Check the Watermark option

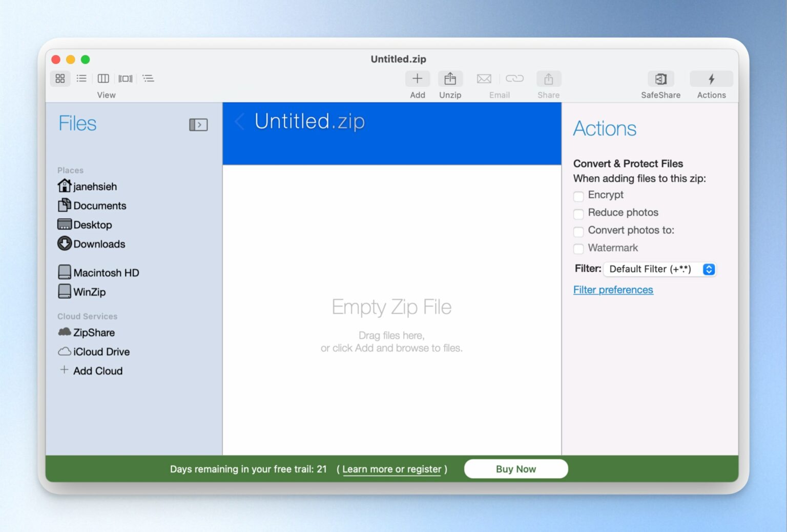click(578, 249)
